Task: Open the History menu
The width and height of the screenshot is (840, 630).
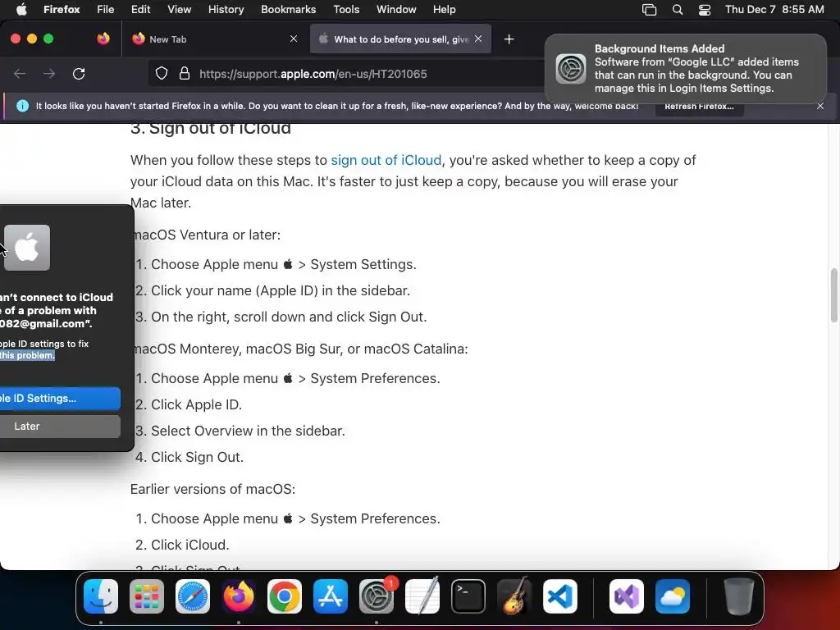Action: pyautogui.click(x=226, y=10)
